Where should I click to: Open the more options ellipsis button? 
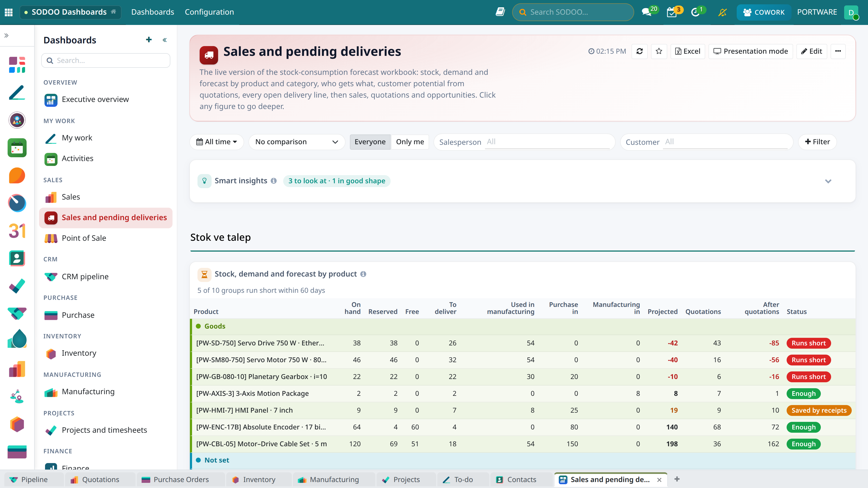(838, 51)
